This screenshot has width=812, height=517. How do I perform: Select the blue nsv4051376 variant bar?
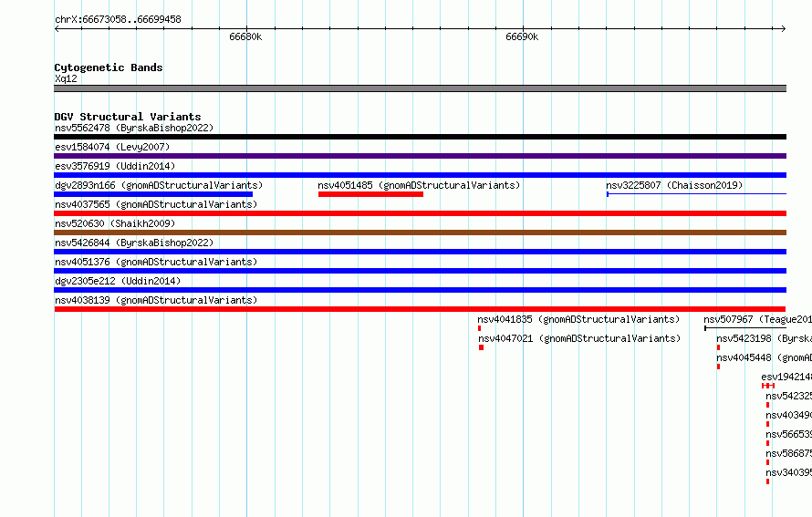point(420,271)
